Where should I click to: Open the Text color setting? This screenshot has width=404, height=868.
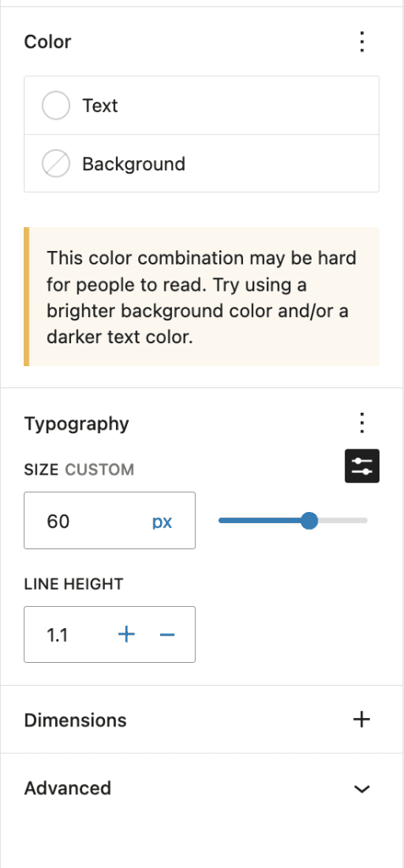coord(202,105)
